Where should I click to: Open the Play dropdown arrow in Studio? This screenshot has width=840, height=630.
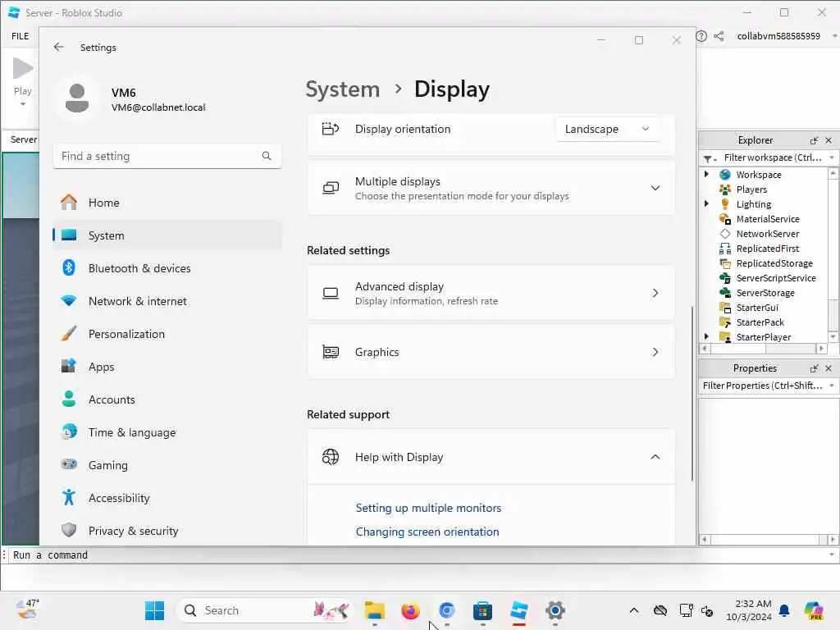point(22,104)
